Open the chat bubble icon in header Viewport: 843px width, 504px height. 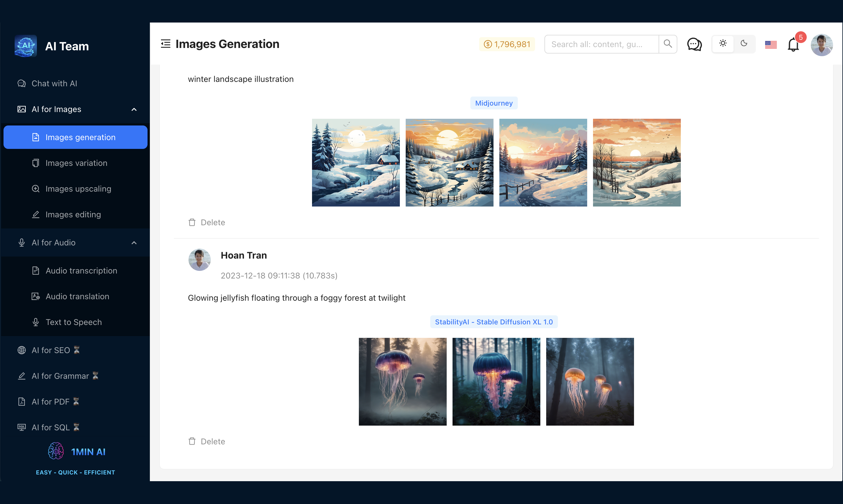(x=694, y=44)
